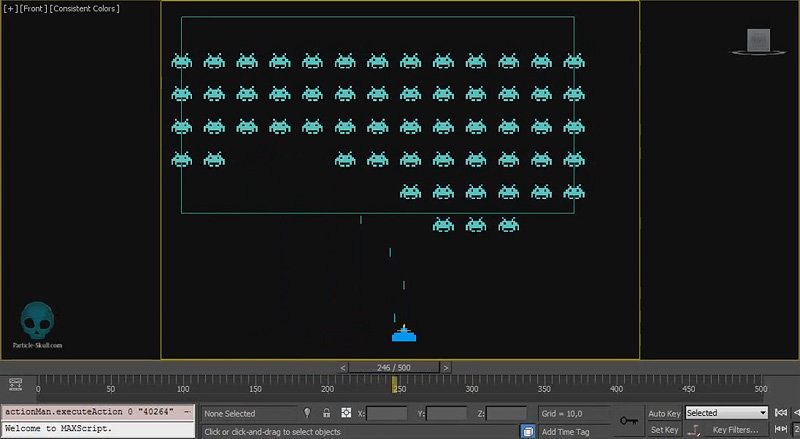This screenshot has width=800, height=439.
Task: Toggle Set Key animation mode
Action: [664, 430]
